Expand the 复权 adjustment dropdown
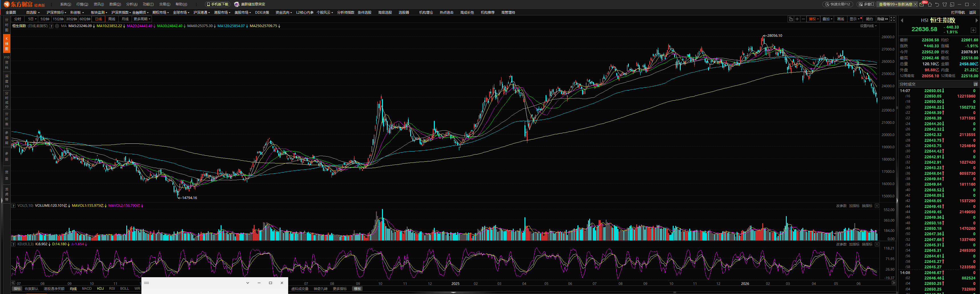980x294 pixels. [x=813, y=19]
